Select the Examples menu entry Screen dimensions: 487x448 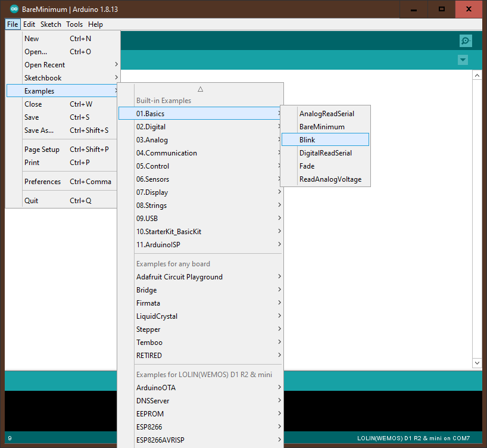pos(61,91)
